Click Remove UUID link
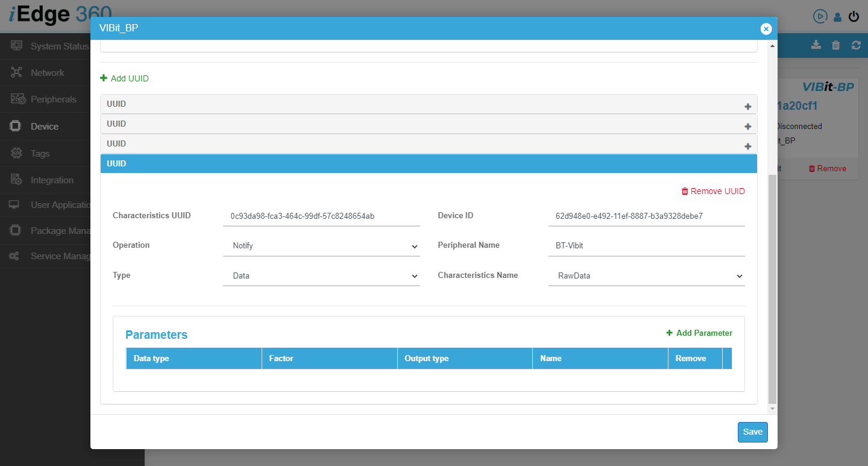The image size is (868, 466). tap(713, 191)
